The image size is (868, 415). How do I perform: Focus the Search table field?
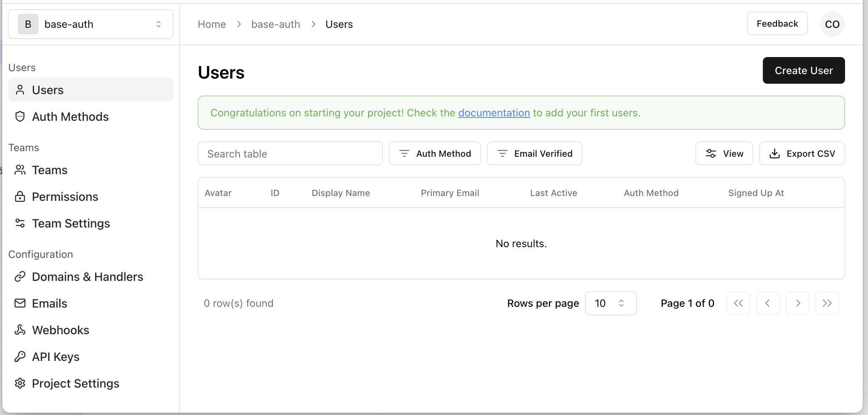pos(290,153)
